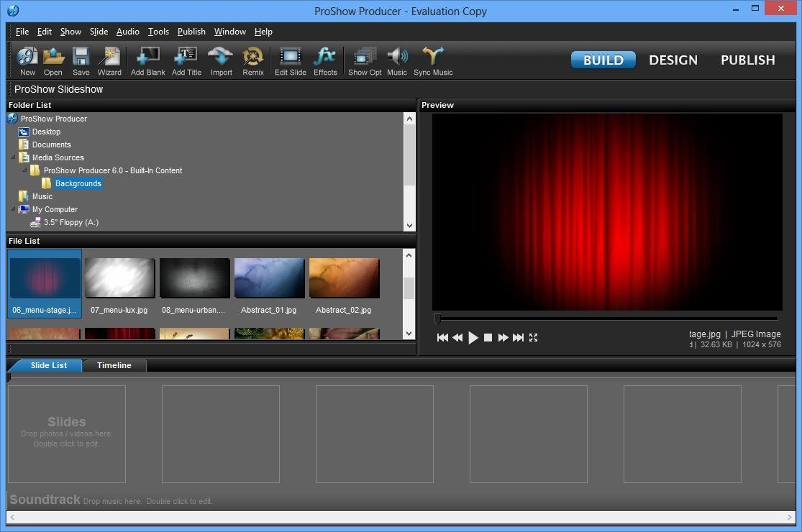Rewind the preview playback
Viewport: 802px width, 532px height.
[457, 337]
